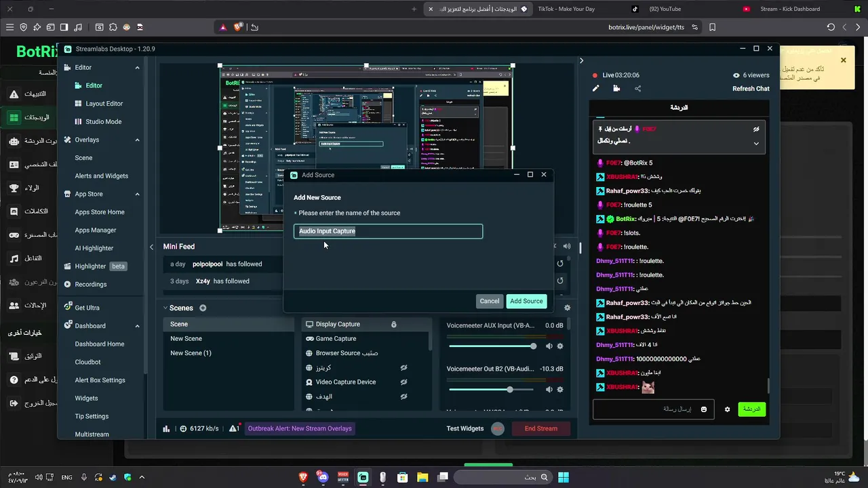Collapse the Editor section chevron
The image size is (868, 488).
[137, 68]
